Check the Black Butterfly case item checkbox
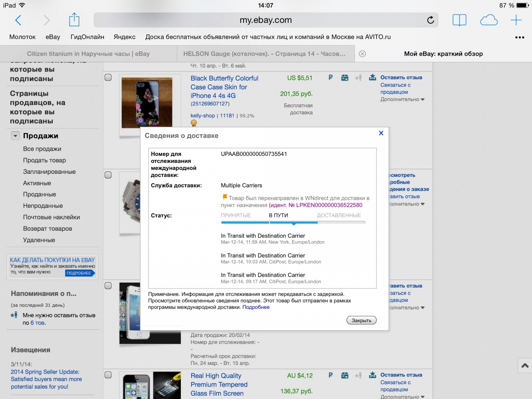Screen dimensions: 532x399 click(x=108, y=77)
